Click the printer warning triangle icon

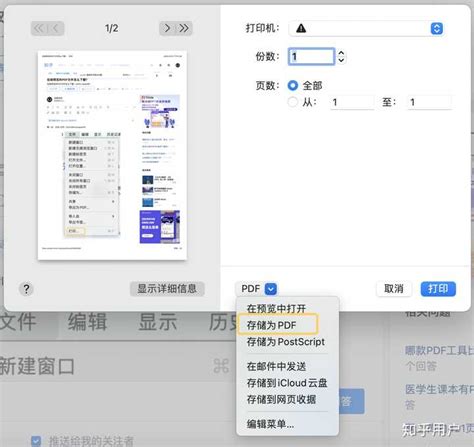point(301,28)
